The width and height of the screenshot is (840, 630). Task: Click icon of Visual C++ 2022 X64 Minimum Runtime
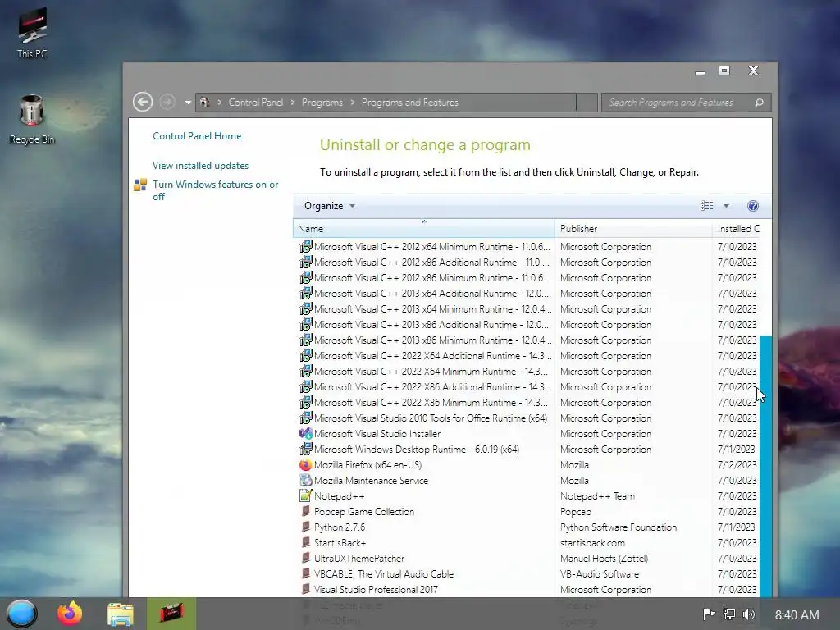305,371
